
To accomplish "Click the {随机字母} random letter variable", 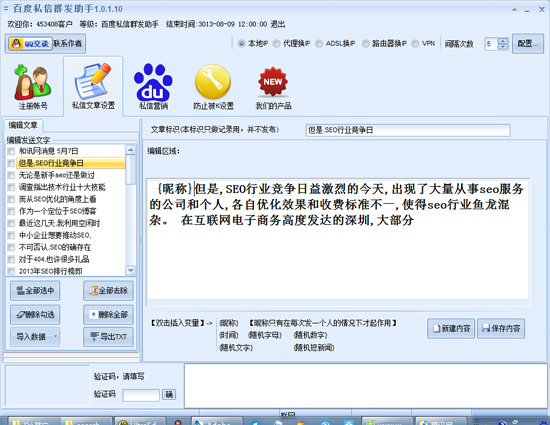I will (x=265, y=335).
